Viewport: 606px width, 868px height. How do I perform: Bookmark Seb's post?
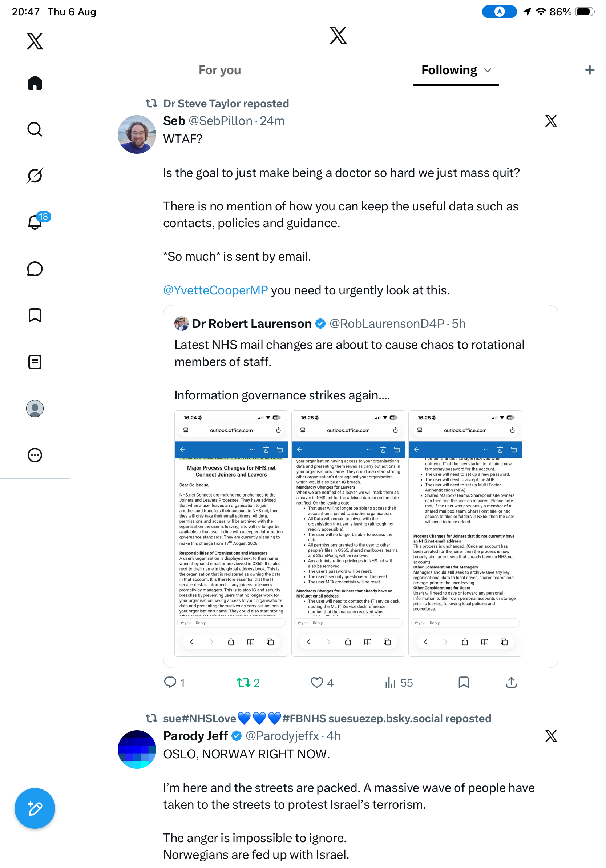point(464,682)
